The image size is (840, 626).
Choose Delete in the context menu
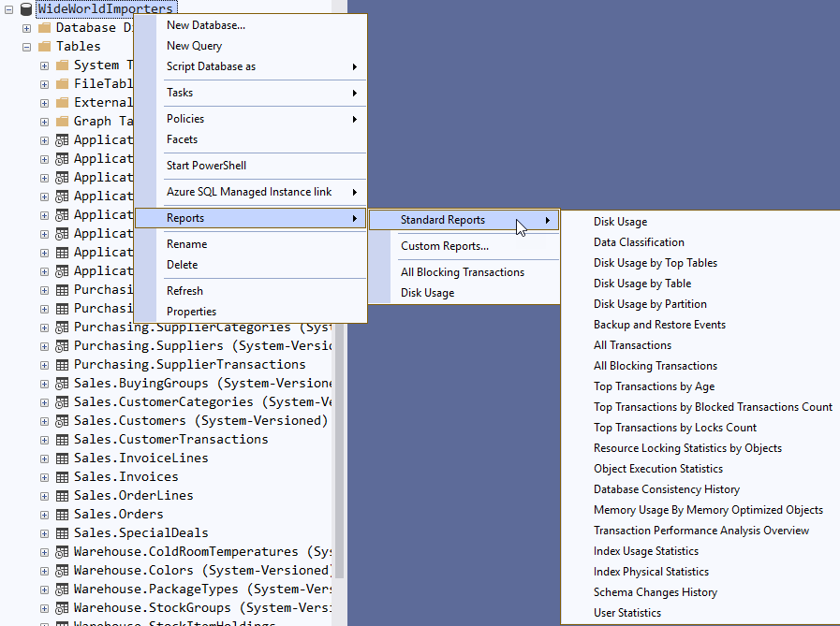(251, 265)
